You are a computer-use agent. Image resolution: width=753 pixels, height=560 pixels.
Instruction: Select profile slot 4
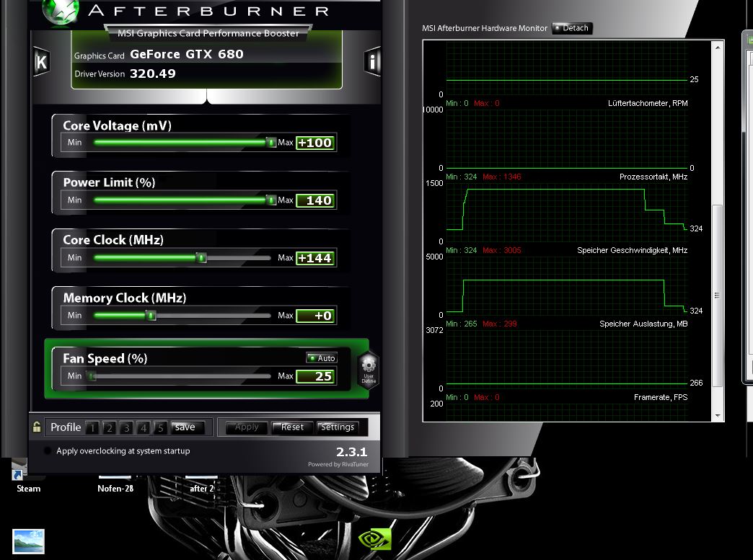(x=144, y=427)
